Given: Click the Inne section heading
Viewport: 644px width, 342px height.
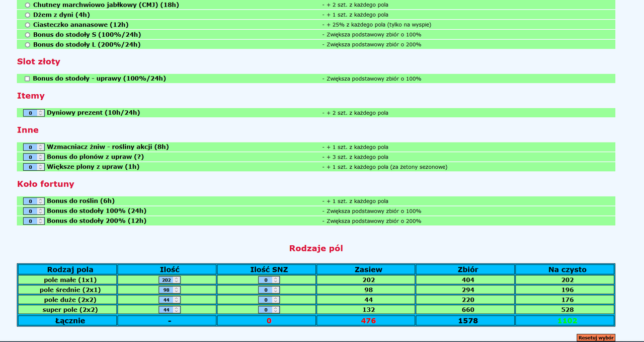Looking at the screenshot, I should point(28,130).
